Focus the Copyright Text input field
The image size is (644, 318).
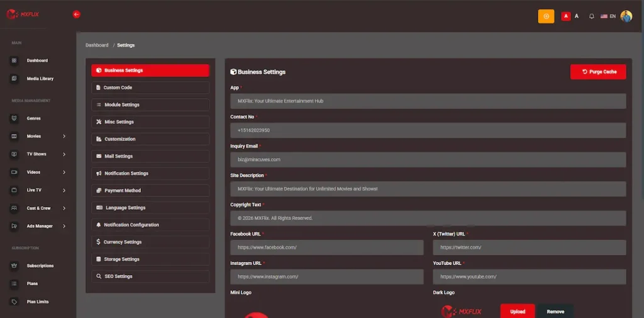pos(428,218)
